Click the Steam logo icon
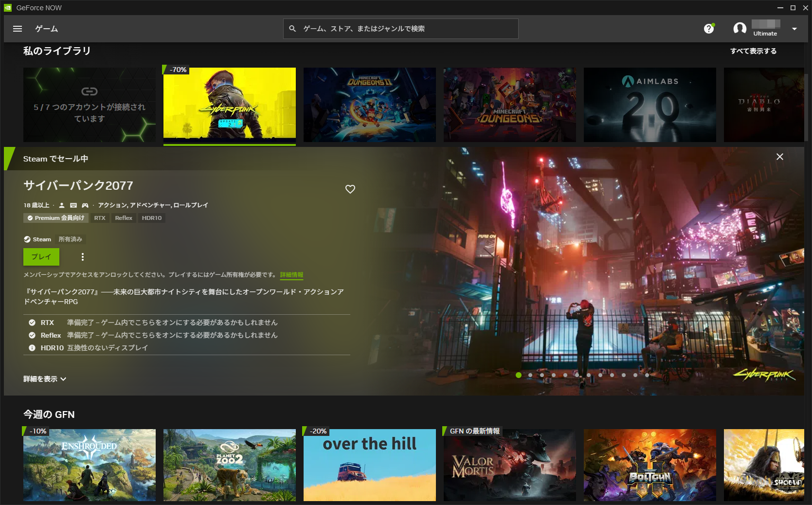Image resolution: width=812 pixels, height=505 pixels. click(x=27, y=239)
